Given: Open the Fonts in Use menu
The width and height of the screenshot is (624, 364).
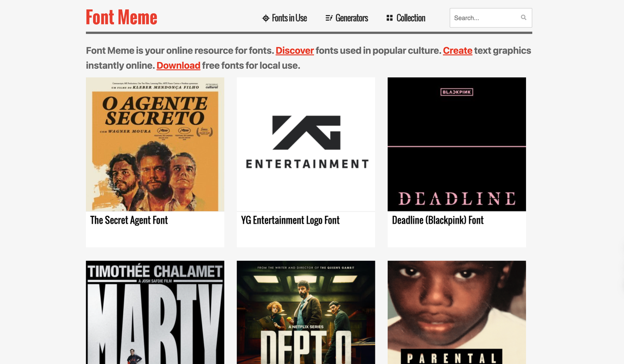Looking at the screenshot, I should click(x=289, y=18).
